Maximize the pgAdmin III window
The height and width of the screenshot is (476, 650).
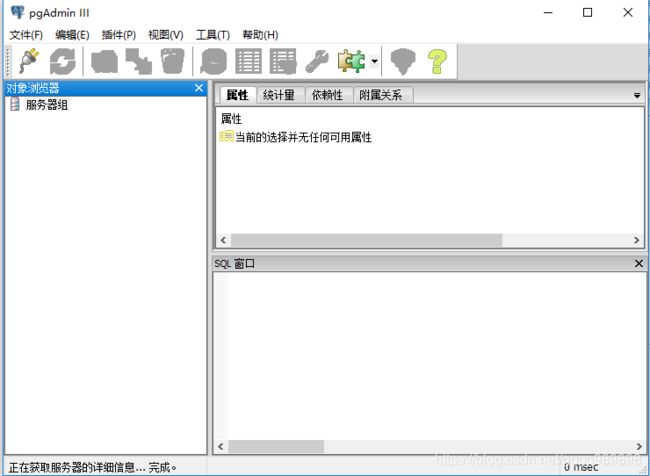pyautogui.click(x=587, y=13)
